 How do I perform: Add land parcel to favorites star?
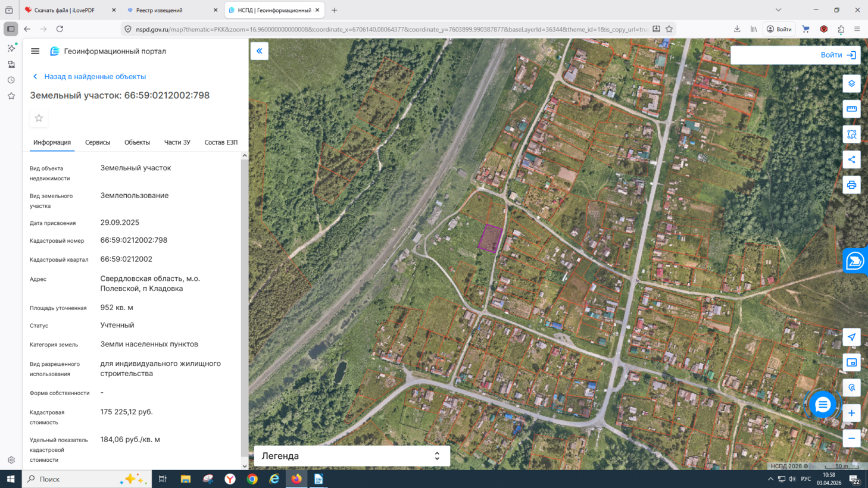(39, 118)
